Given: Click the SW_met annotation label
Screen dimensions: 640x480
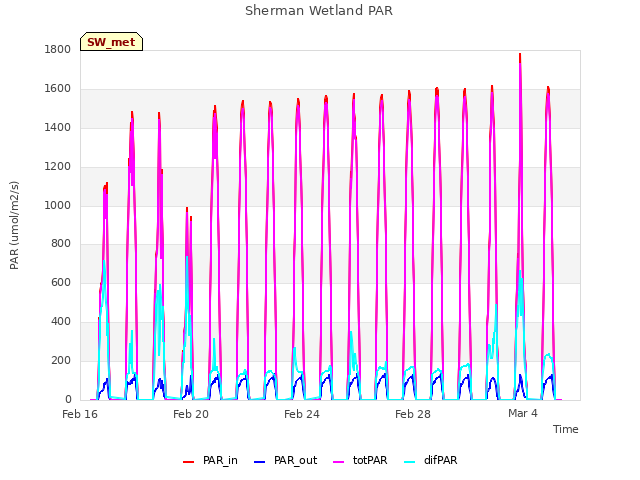Looking at the screenshot, I should 111,42.
